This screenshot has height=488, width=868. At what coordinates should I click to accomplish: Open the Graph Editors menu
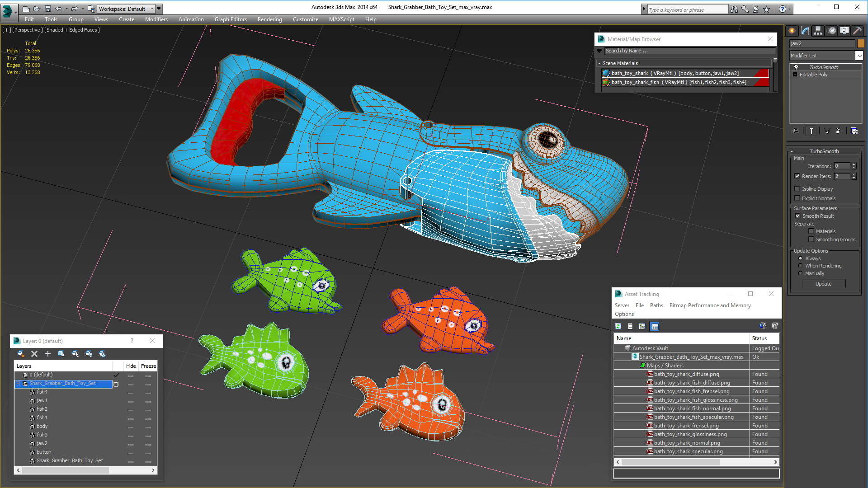click(231, 19)
